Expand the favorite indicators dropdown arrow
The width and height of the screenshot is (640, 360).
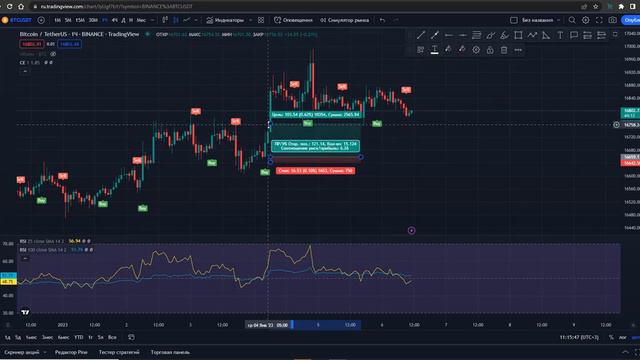point(250,20)
